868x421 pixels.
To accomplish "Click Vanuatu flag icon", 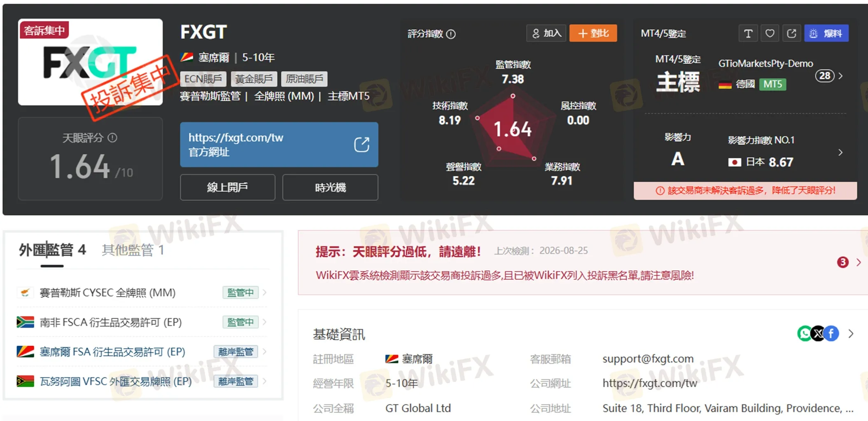I will tap(25, 381).
